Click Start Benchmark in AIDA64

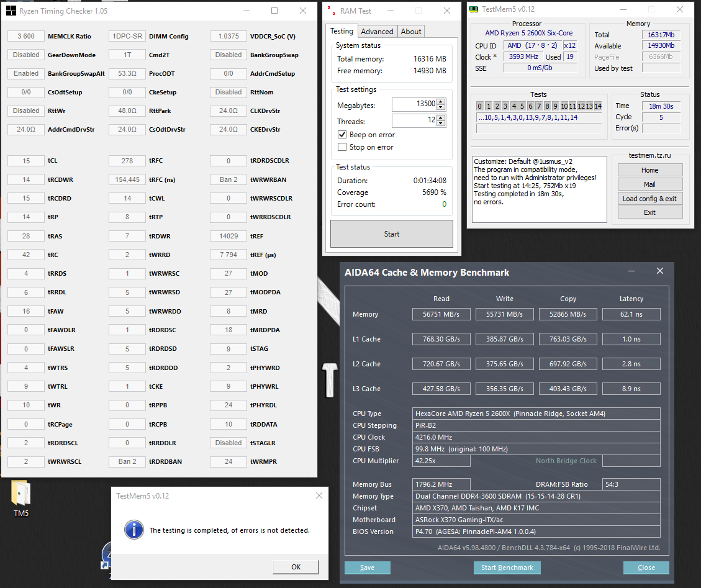pos(507,568)
